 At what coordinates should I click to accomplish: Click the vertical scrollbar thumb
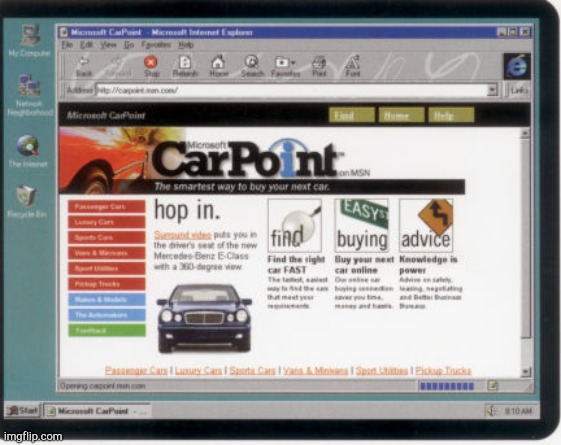(x=525, y=238)
